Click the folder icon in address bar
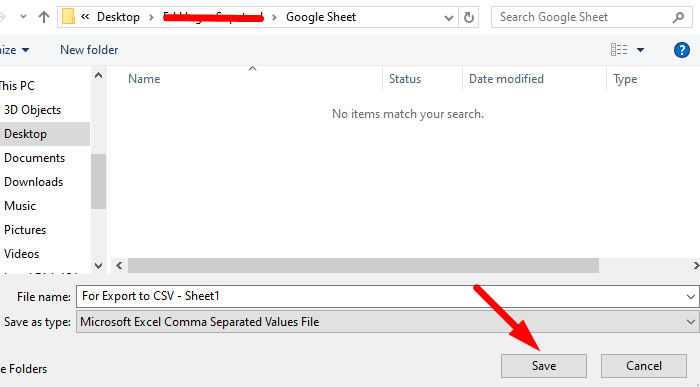The image size is (700, 387). click(68, 17)
